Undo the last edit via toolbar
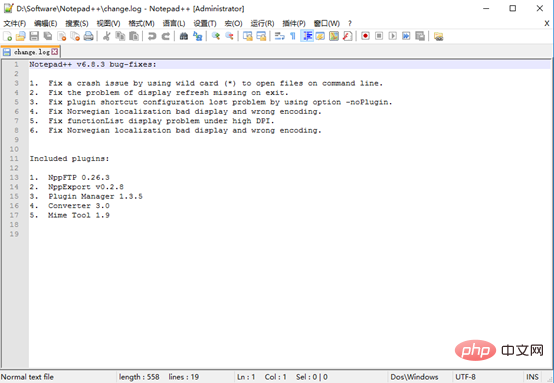The width and height of the screenshot is (554, 383). pyautogui.click(x=152, y=36)
